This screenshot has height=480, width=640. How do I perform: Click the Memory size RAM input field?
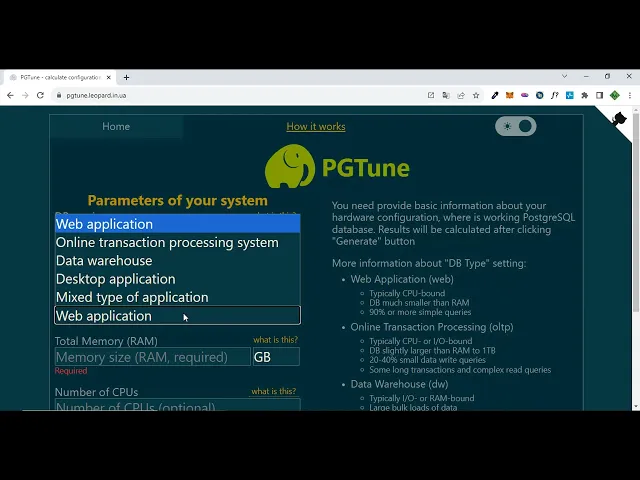click(x=153, y=357)
